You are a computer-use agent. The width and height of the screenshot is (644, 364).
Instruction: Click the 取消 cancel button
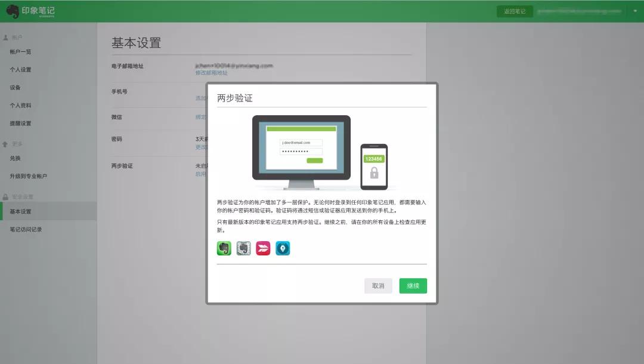coord(378,285)
